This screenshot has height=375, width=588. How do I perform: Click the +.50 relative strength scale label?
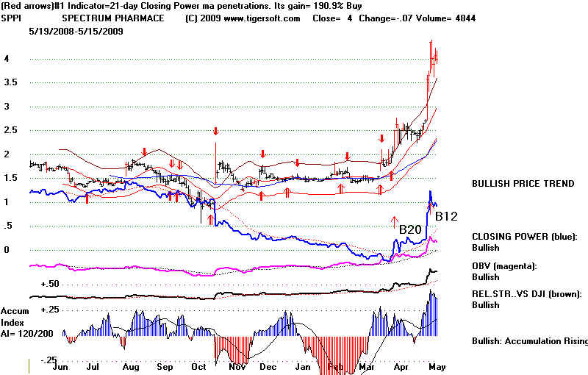(50, 284)
